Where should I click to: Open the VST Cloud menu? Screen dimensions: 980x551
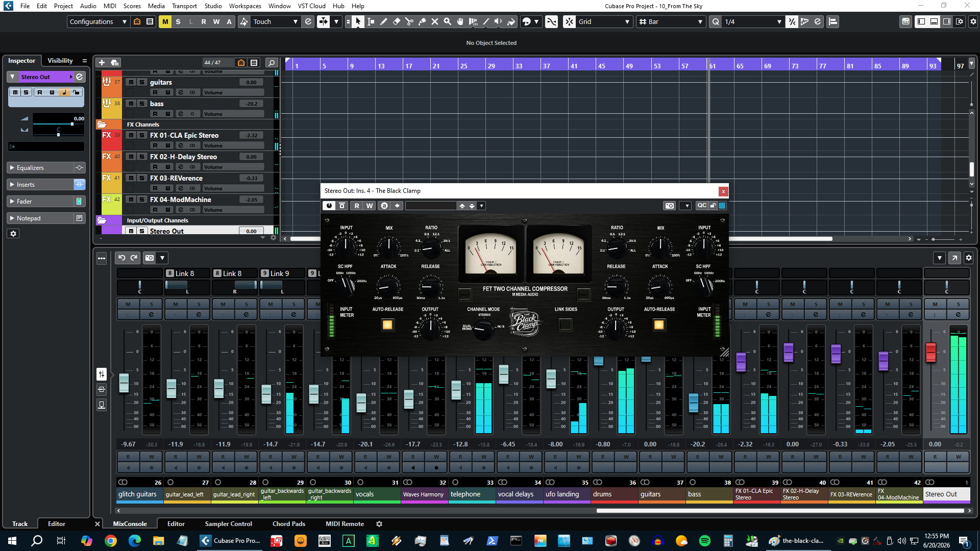point(311,6)
